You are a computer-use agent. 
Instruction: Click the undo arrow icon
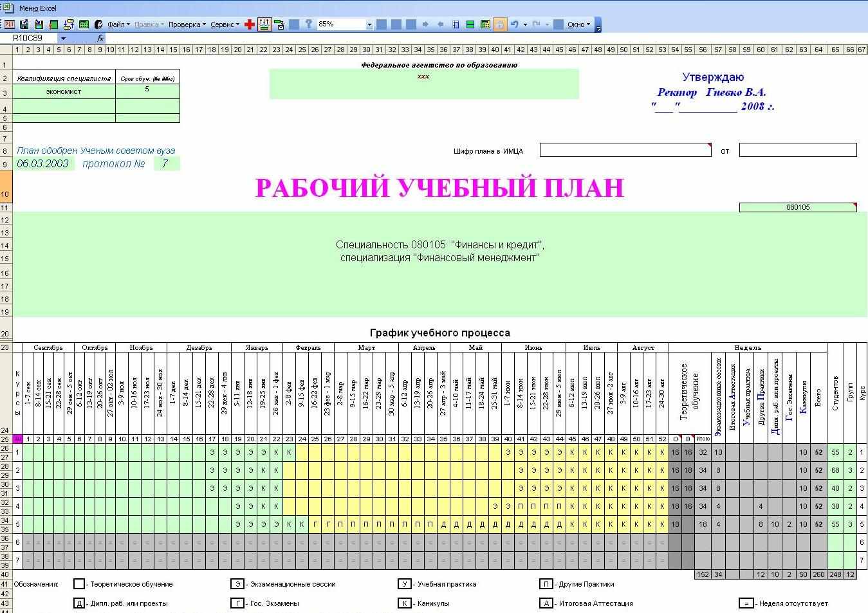point(514,24)
